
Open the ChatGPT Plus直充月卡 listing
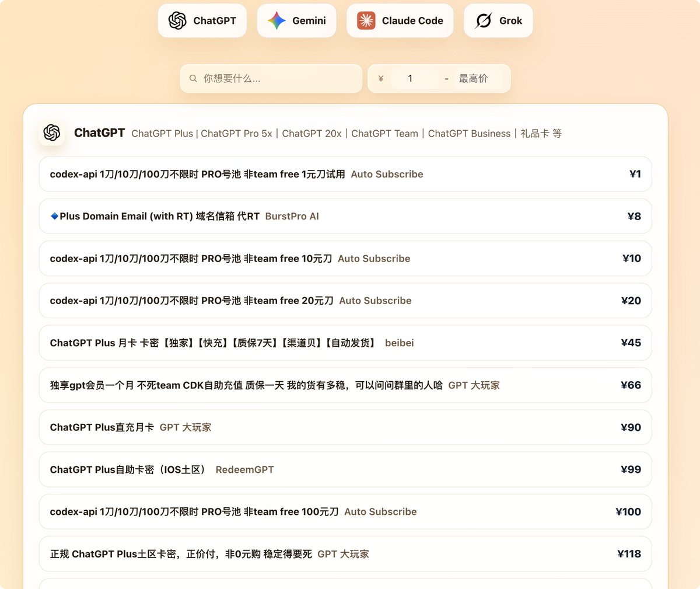[x=345, y=427]
